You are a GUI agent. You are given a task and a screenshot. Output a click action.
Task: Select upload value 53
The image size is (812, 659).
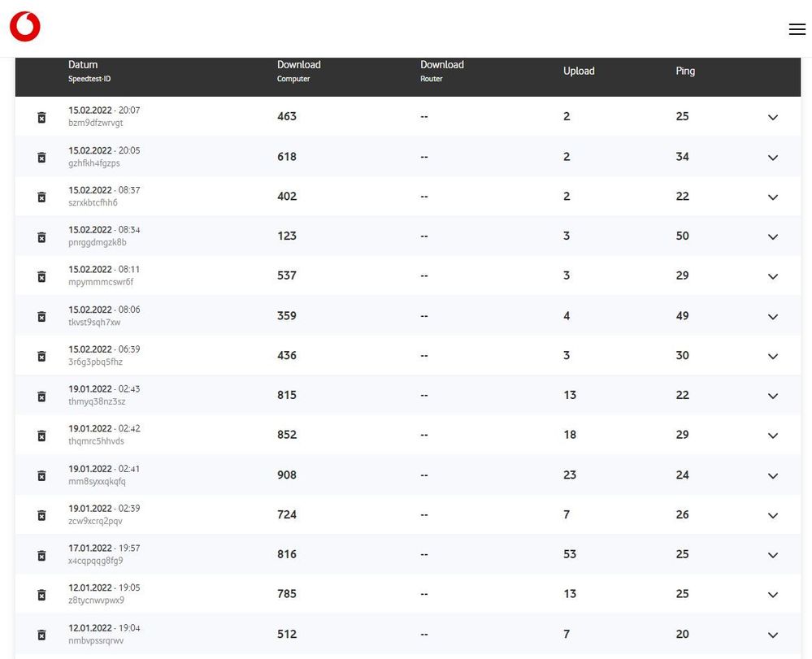[x=570, y=554]
